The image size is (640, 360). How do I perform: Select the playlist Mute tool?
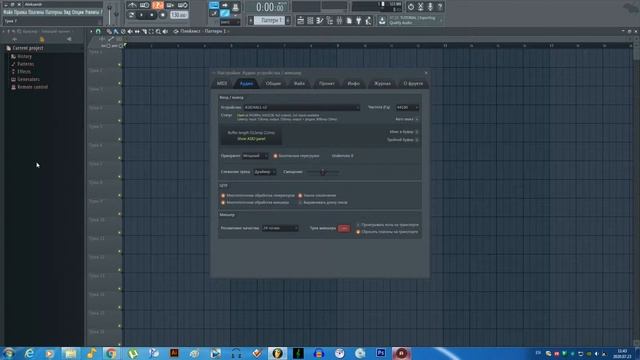tap(130, 31)
